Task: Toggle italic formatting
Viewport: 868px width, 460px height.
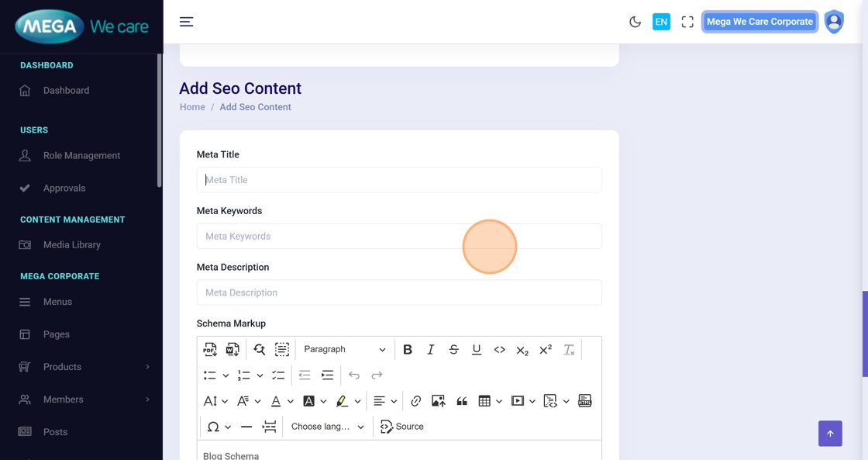Action: (x=431, y=350)
